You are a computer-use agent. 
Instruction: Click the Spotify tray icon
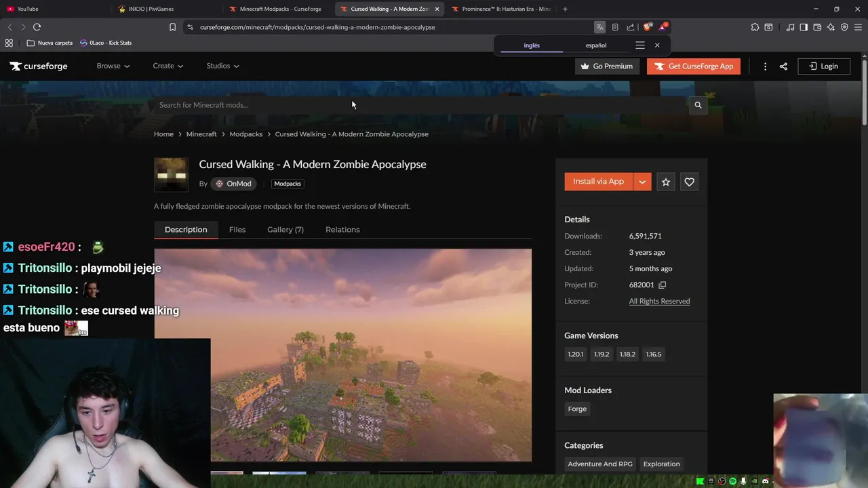coord(732,481)
